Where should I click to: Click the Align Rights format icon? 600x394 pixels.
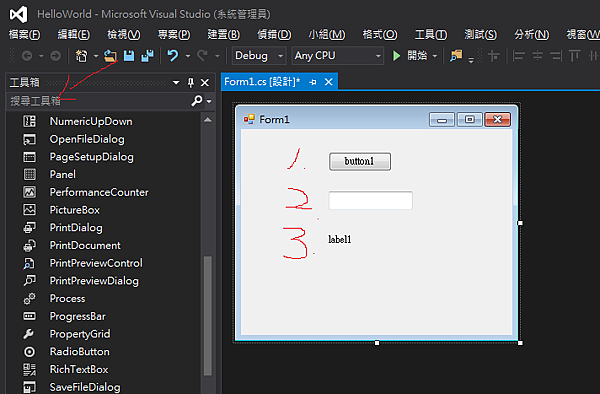(x=556, y=56)
